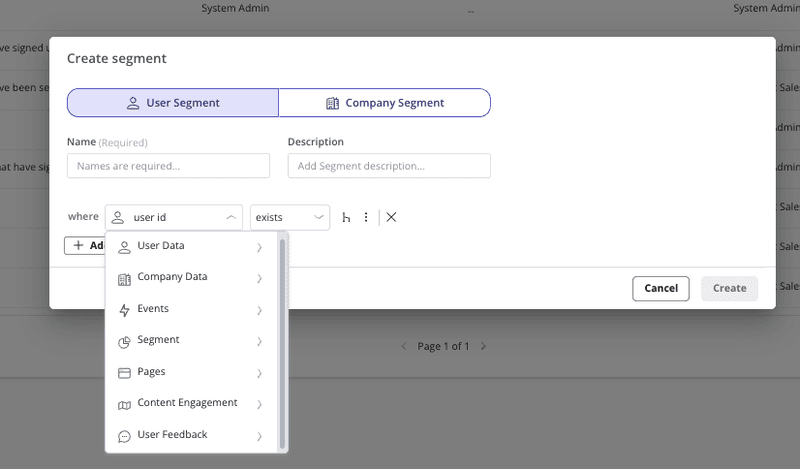The height and width of the screenshot is (469, 800).
Task: Click the map icon for Content Engagement
Action: (x=124, y=404)
